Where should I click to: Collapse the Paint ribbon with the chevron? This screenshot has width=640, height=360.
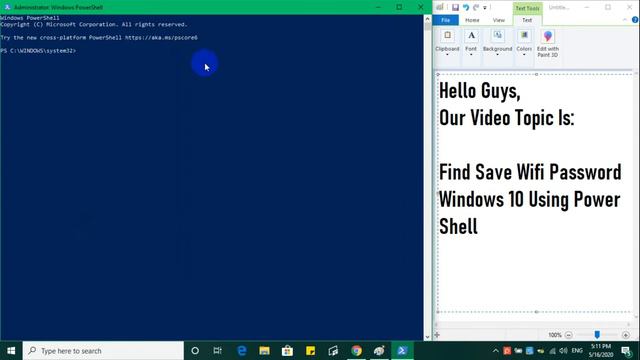click(x=624, y=20)
